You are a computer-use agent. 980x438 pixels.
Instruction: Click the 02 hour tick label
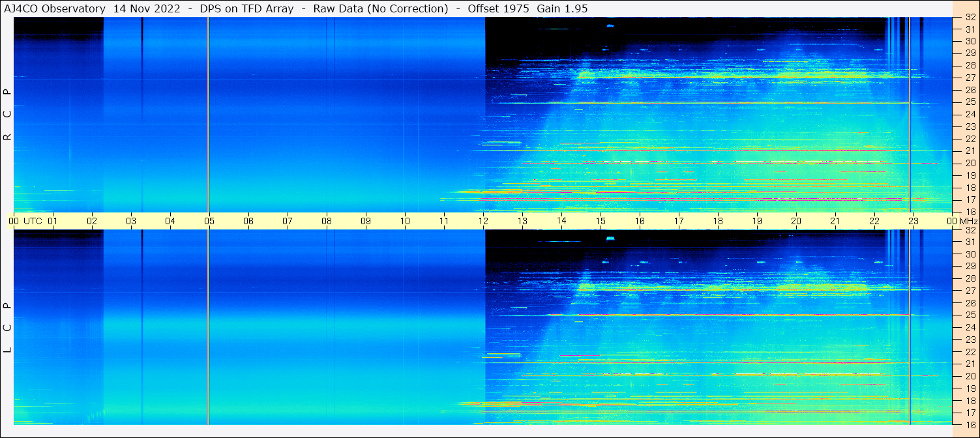click(x=92, y=221)
